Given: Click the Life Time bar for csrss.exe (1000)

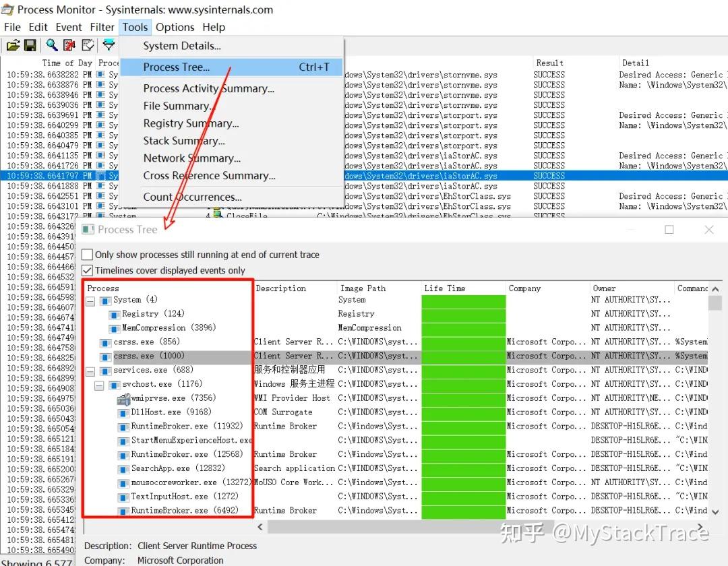Looking at the screenshot, I should [x=463, y=356].
